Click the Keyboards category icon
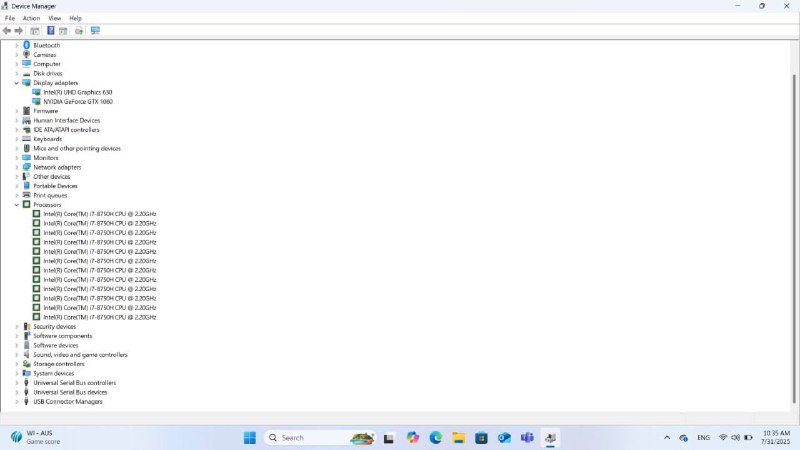The width and height of the screenshot is (800, 450). [x=27, y=139]
